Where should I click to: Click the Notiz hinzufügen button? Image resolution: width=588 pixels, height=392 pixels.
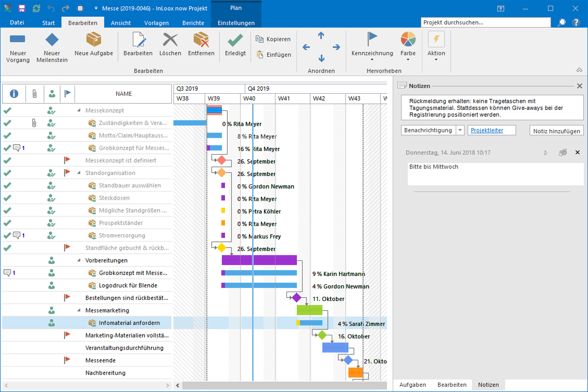point(556,131)
